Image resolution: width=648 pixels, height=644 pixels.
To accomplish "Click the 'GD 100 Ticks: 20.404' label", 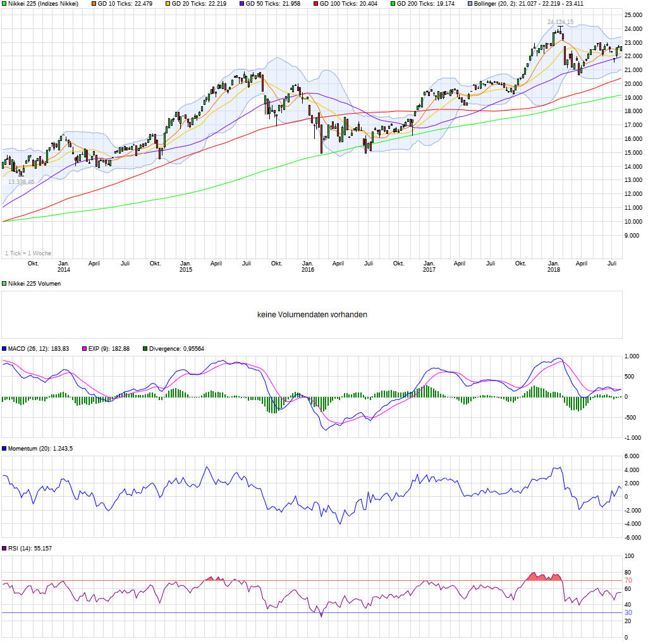I will tap(348, 4).
